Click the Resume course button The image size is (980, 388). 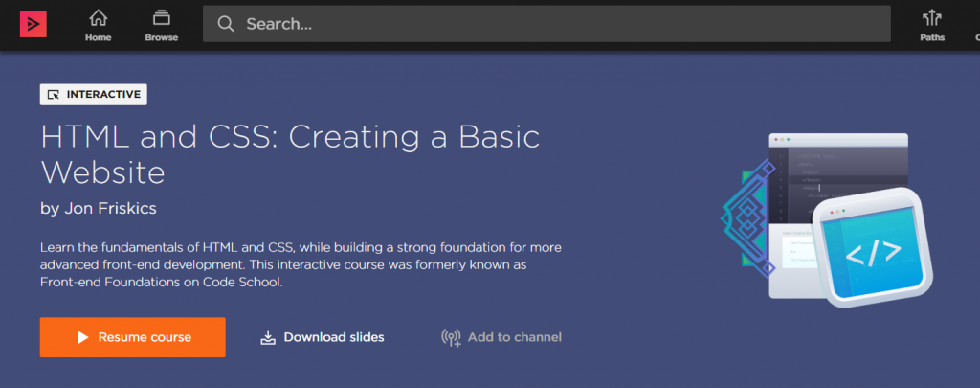coord(132,337)
